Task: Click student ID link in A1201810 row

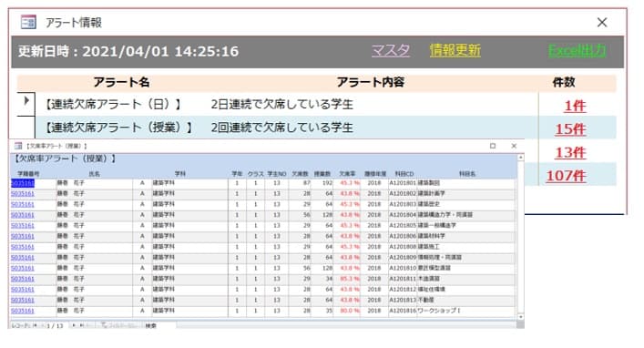Action: click(23, 269)
